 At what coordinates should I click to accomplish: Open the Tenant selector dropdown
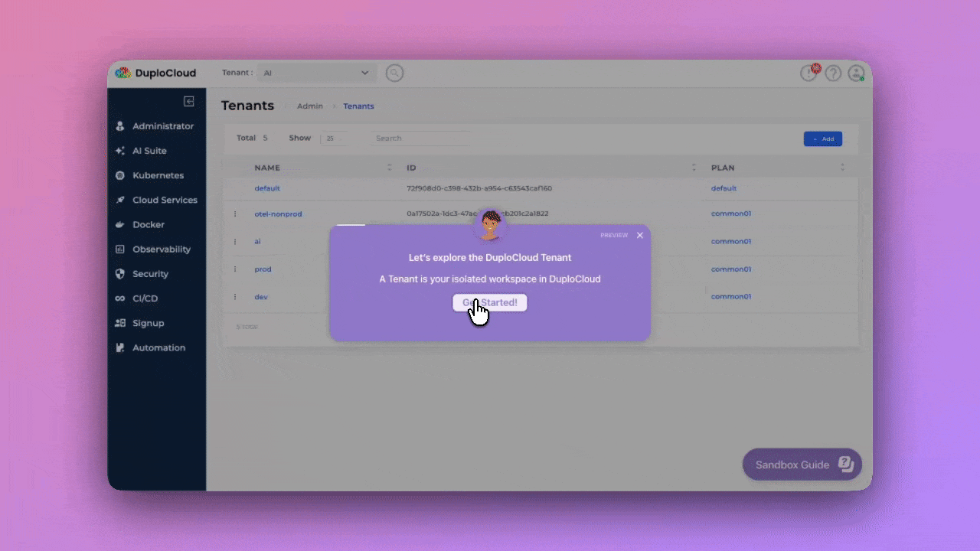tap(316, 73)
